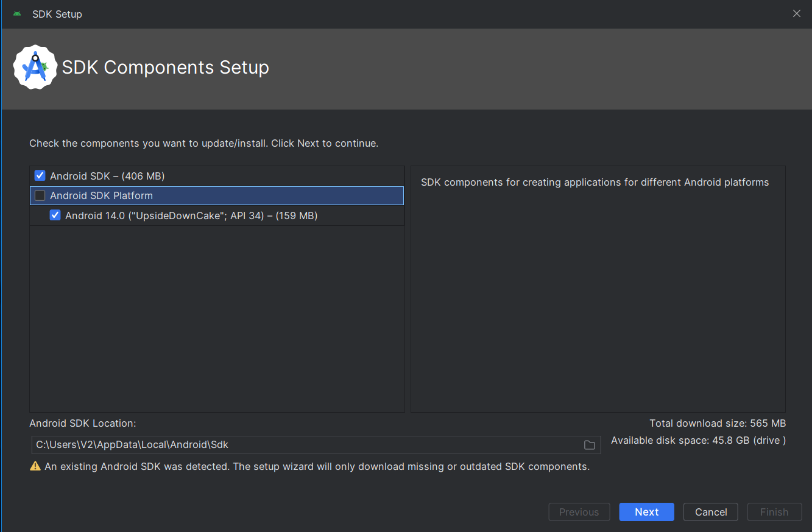This screenshot has height=532, width=812.
Task: Uncheck Android 14.0 UpsideDownCake checkbox
Action: click(55, 215)
